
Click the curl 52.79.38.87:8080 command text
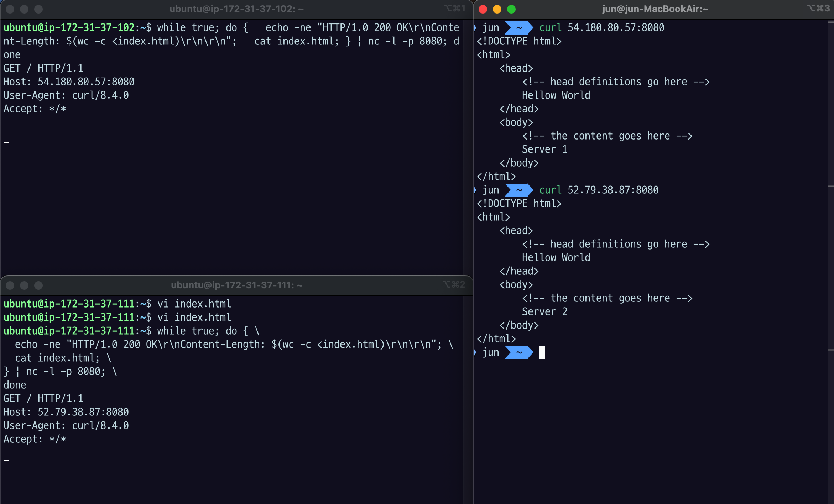(x=599, y=190)
